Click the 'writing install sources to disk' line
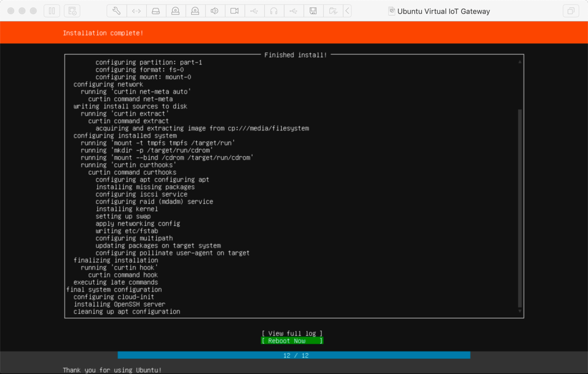This screenshot has width=588, height=374. coord(130,106)
